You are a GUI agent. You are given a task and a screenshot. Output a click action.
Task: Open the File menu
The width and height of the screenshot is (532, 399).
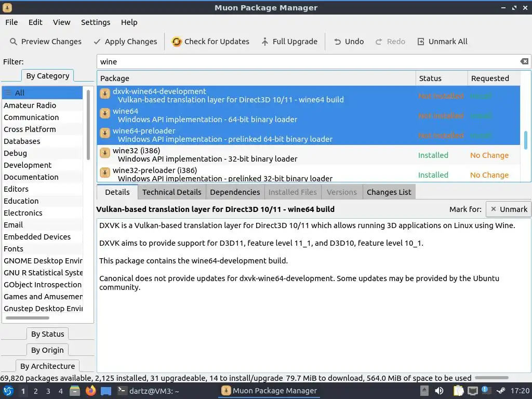coord(11,22)
